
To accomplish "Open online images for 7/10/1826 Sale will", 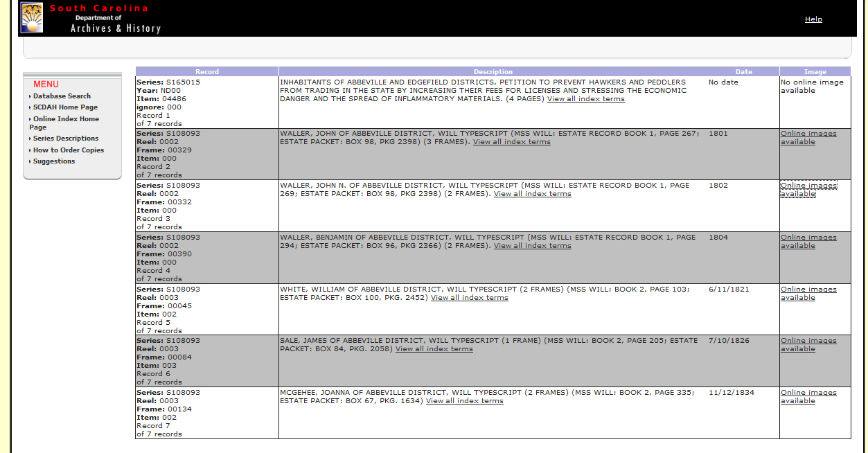I will (x=808, y=345).
